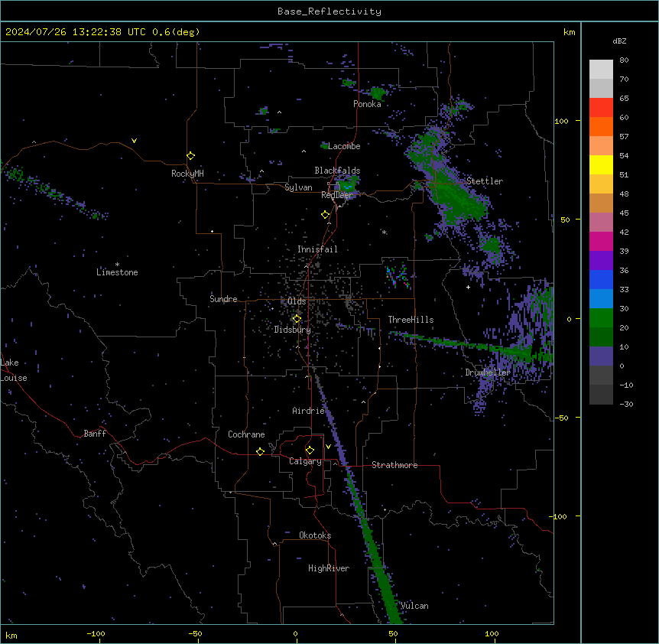The width and height of the screenshot is (659, 644).
Task: Select the ThreeHills label
Action: pos(411,320)
